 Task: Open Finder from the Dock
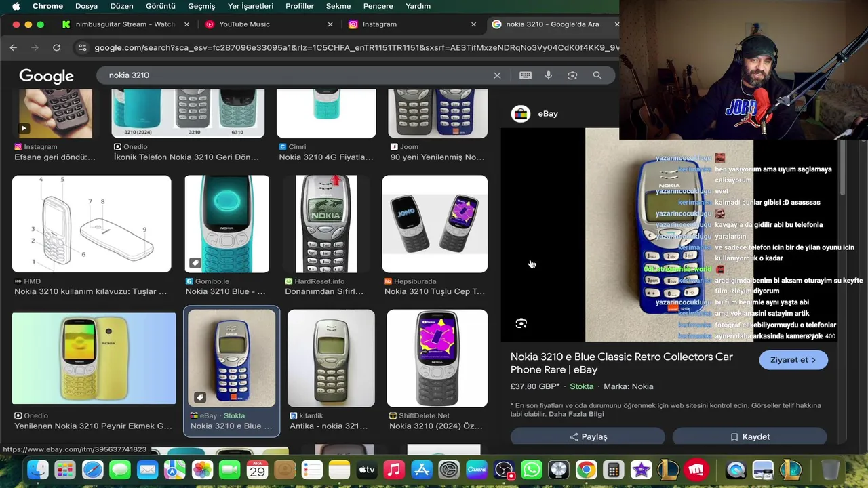pyautogui.click(x=38, y=469)
